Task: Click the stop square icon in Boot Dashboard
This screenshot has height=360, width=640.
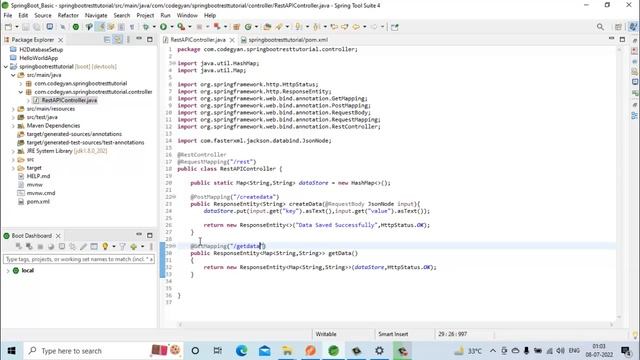Action: click(x=40, y=247)
